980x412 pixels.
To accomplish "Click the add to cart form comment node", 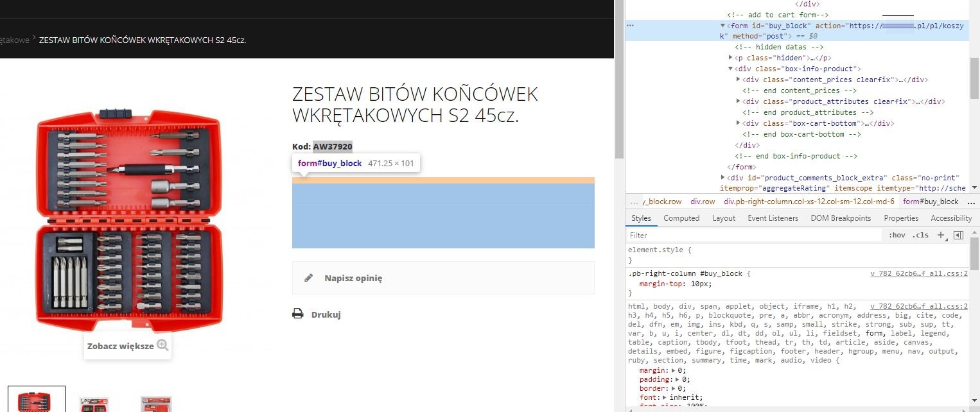I will click(x=778, y=15).
